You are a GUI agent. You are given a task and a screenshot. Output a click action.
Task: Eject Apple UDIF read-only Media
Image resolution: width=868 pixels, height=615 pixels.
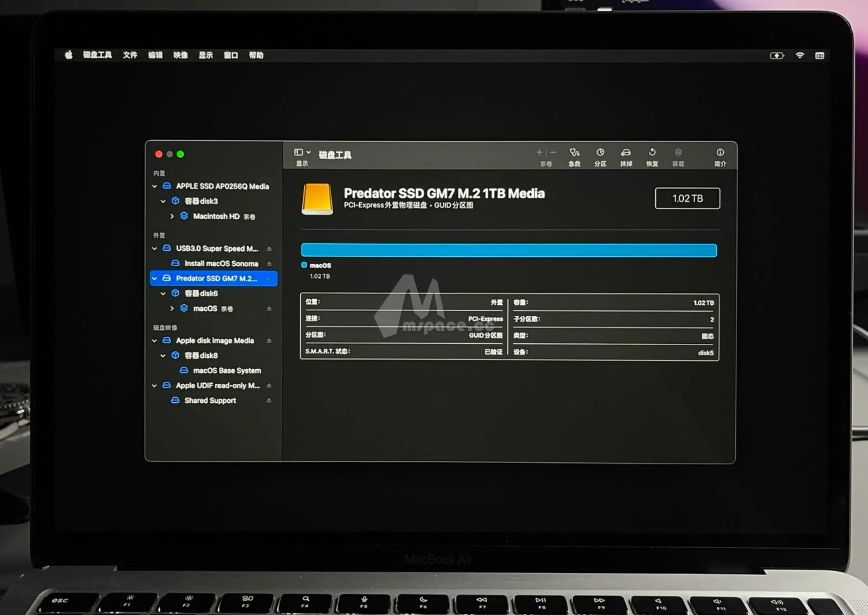(x=269, y=386)
